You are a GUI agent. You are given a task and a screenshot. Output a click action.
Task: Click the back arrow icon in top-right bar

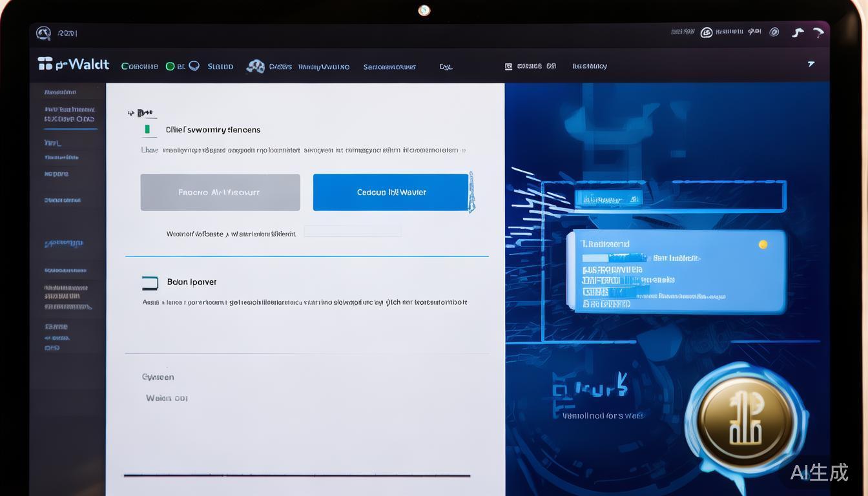click(x=798, y=32)
